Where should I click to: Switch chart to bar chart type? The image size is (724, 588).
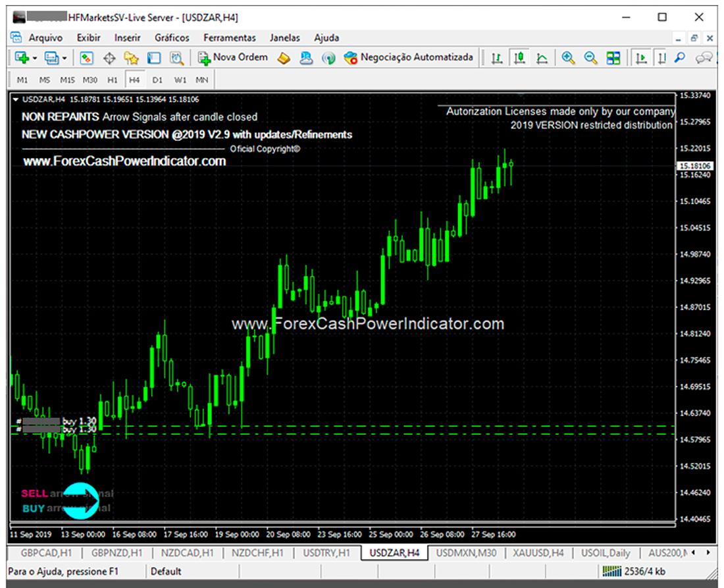tap(497, 58)
